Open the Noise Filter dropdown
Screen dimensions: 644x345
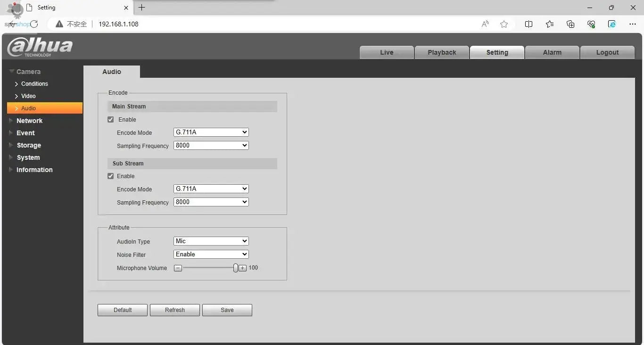pos(211,255)
